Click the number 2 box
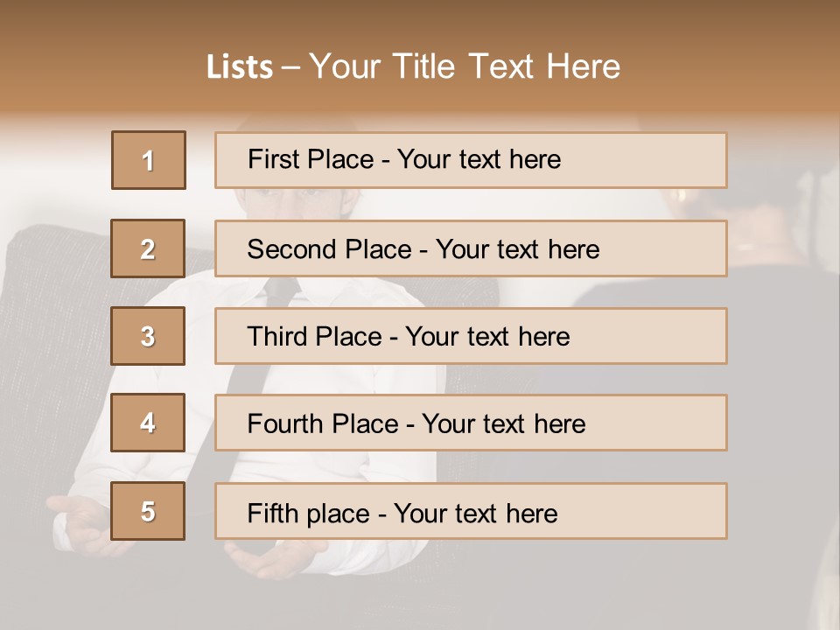 click(x=148, y=248)
